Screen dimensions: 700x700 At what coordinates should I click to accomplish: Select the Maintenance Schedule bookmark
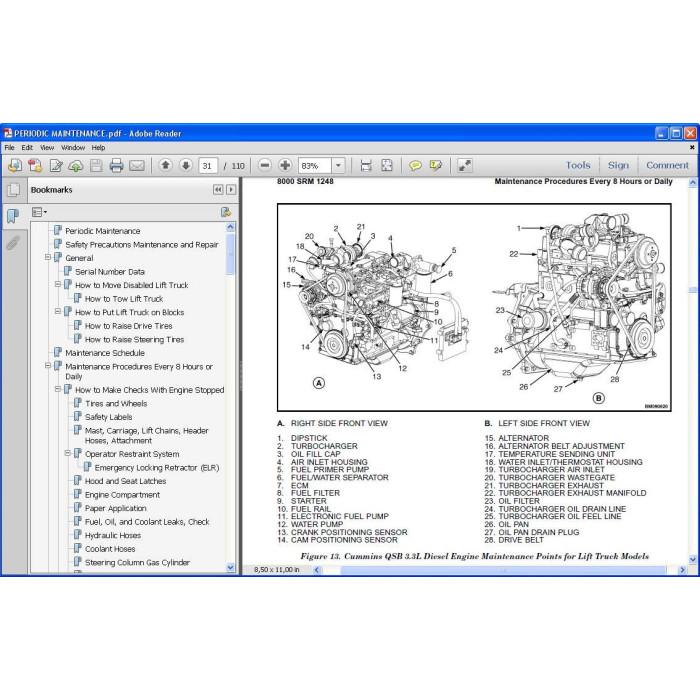[x=105, y=353]
